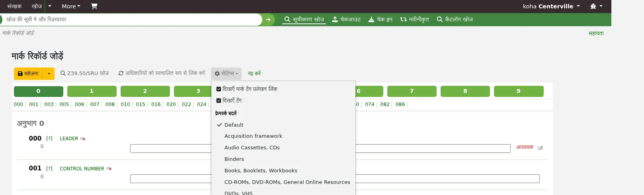Image resolution: width=644 pixels, height=195 pixels.
Task: Click the green search submit arrow
Action: pyautogui.click(x=268, y=19)
